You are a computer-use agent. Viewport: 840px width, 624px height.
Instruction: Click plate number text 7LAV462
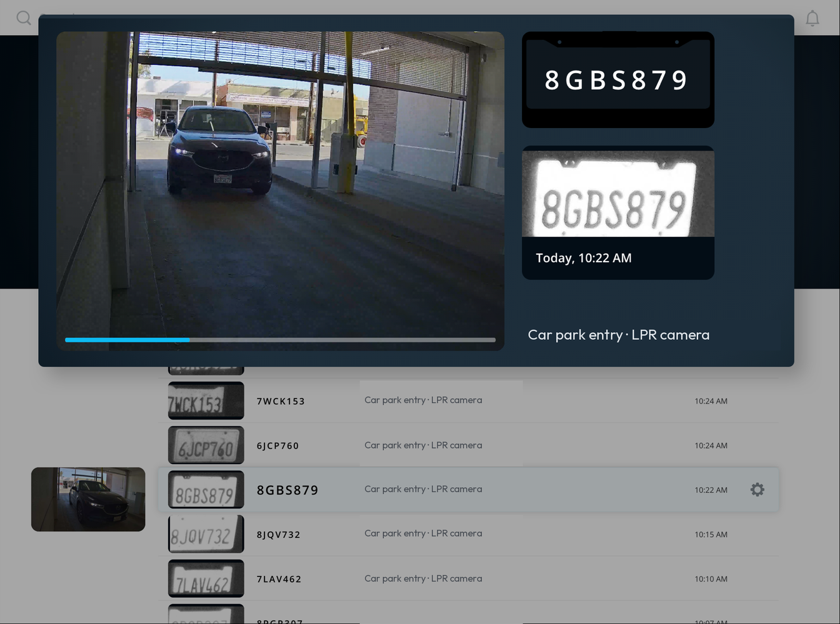tap(279, 579)
